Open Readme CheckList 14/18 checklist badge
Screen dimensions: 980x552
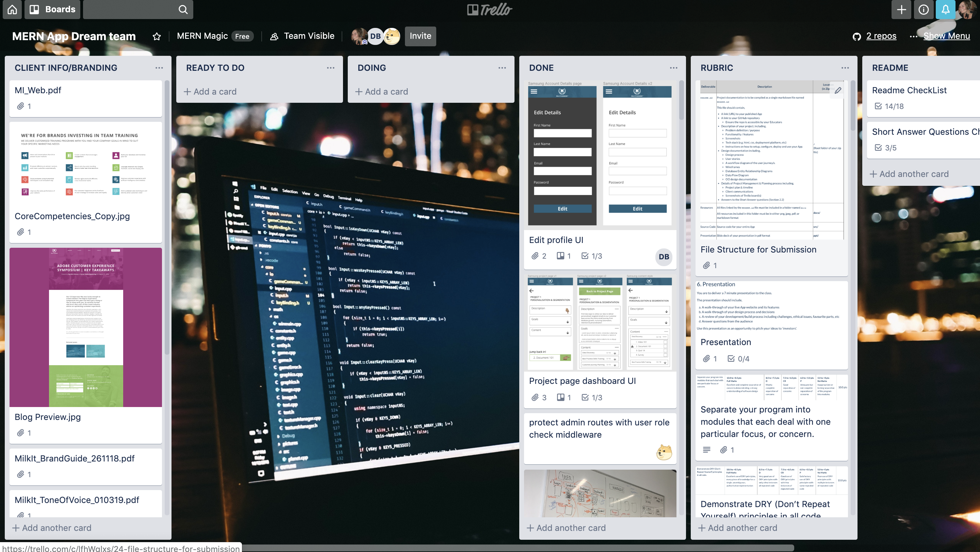(x=889, y=106)
